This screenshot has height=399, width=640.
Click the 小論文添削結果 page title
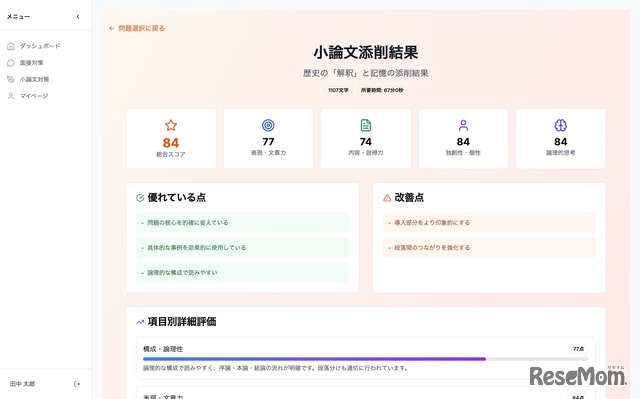pos(366,53)
